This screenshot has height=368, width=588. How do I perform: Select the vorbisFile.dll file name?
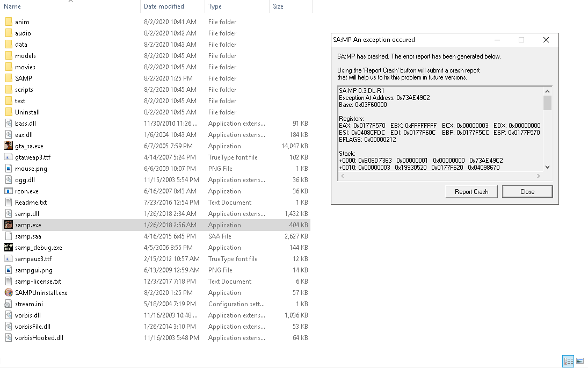click(33, 326)
